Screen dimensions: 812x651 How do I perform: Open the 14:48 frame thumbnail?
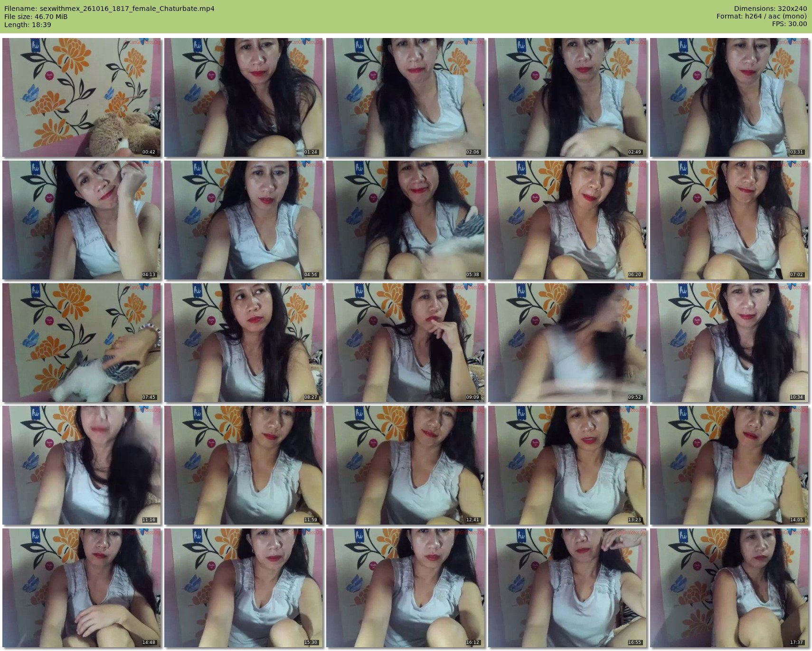[81, 588]
